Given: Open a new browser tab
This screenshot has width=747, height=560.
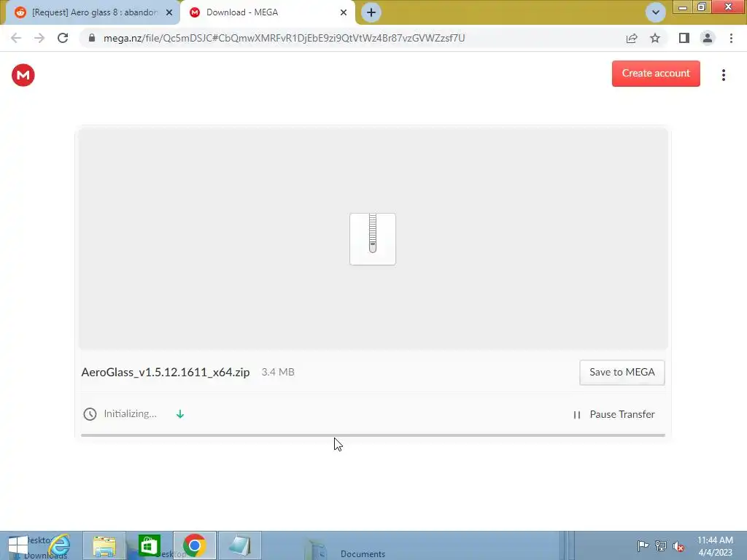Looking at the screenshot, I should (x=371, y=12).
